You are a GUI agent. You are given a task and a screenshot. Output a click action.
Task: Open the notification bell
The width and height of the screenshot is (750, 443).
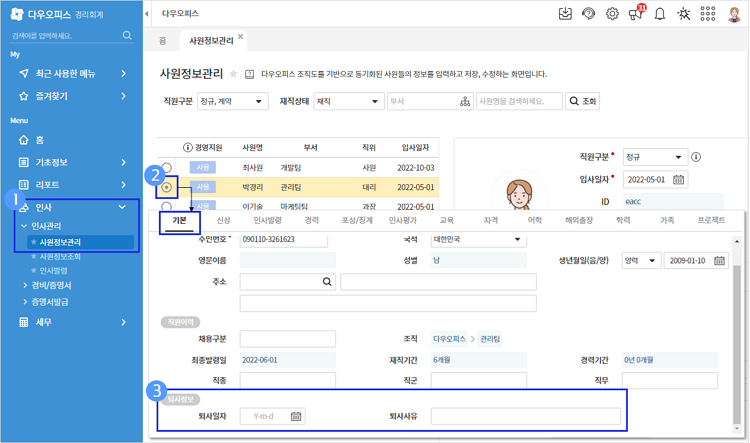(x=660, y=14)
